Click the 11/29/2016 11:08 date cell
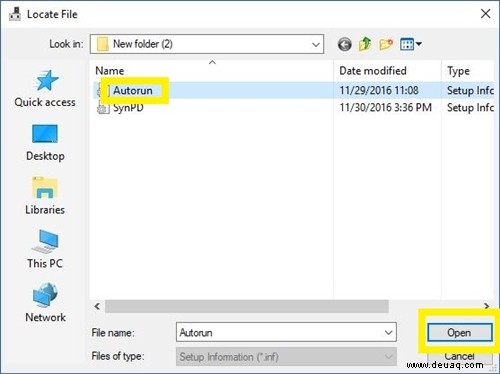 coord(379,90)
